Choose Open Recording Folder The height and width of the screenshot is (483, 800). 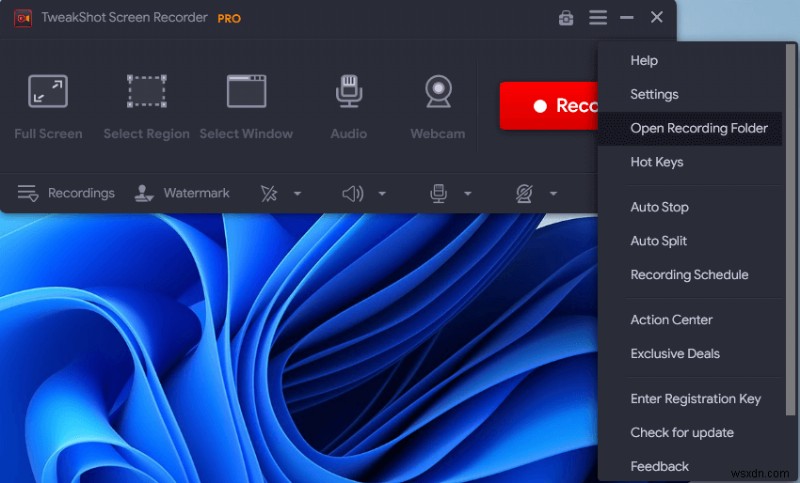coord(690,129)
